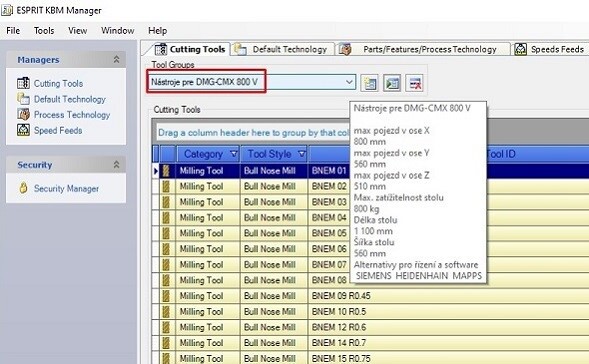
Task: Open Cutting Tools in the Managers panel
Action: 58,83
